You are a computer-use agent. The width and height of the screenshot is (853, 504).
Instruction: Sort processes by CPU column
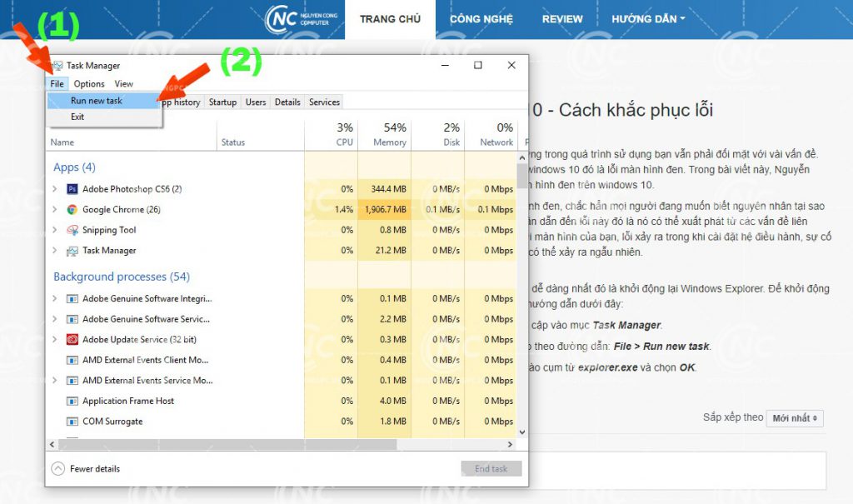click(332, 136)
